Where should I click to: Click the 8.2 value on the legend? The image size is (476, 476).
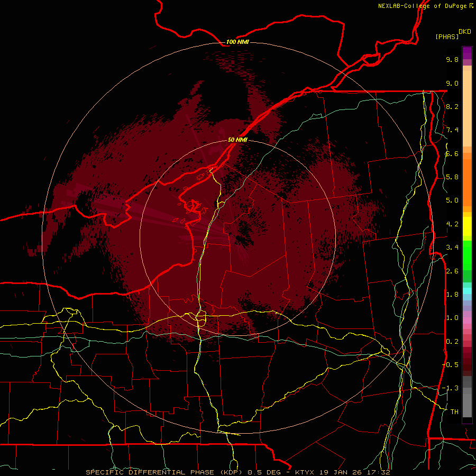pos(452,106)
